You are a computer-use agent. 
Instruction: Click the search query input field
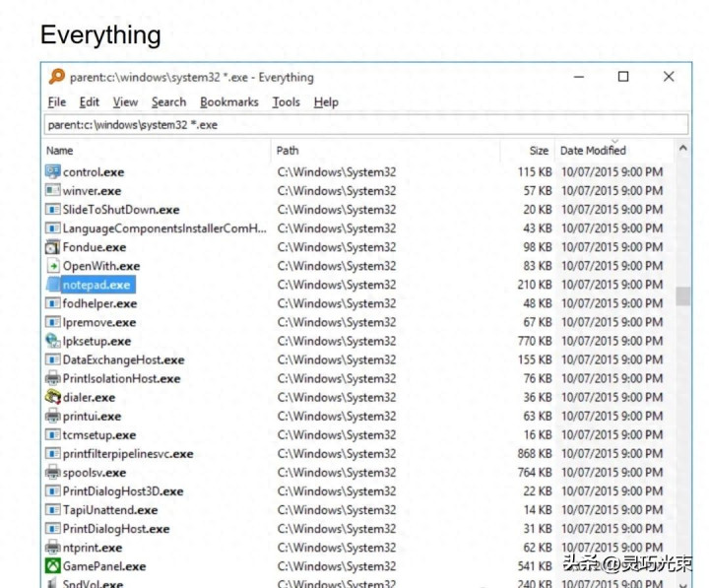pos(364,125)
